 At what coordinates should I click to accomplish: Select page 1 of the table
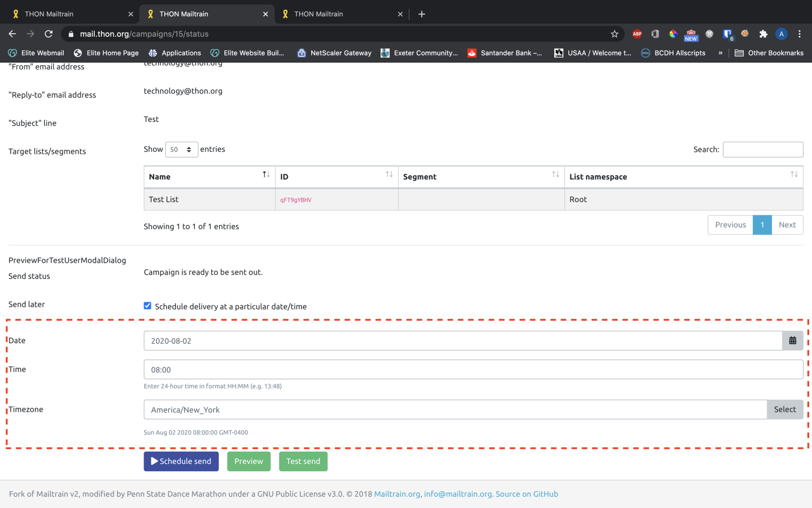click(762, 225)
